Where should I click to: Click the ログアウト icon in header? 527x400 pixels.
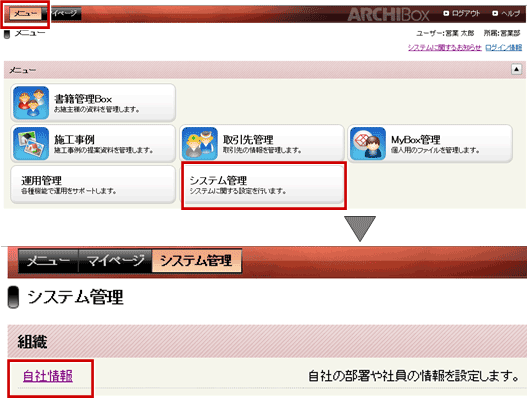pyautogui.click(x=446, y=13)
